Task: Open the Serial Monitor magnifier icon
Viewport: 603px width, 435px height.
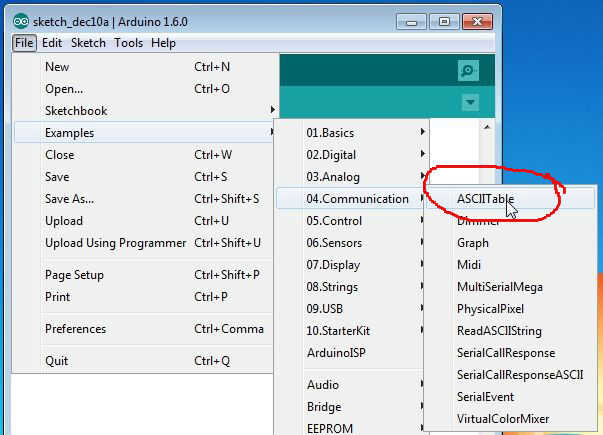Action: (468, 70)
